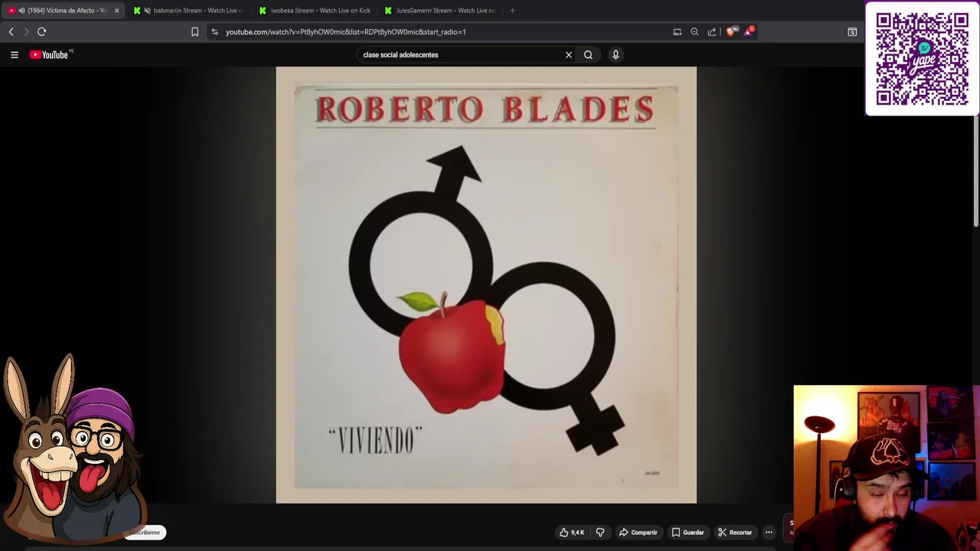Open Brave Rewards triangle icon

pos(749,31)
